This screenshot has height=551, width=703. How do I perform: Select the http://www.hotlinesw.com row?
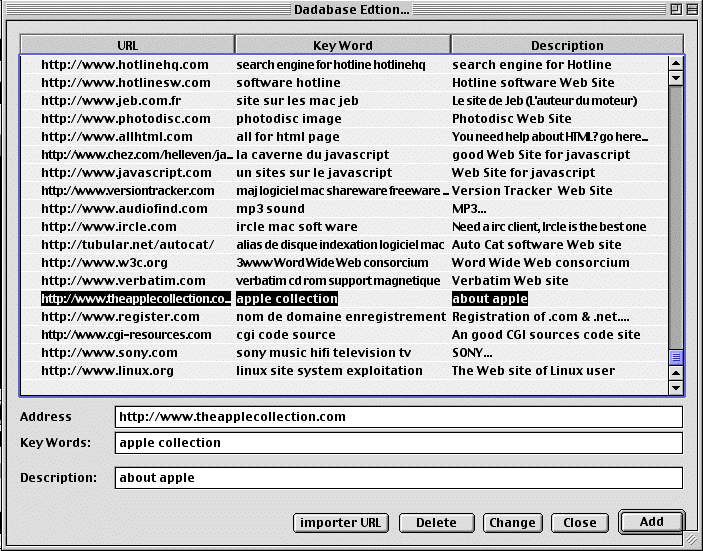coord(344,82)
